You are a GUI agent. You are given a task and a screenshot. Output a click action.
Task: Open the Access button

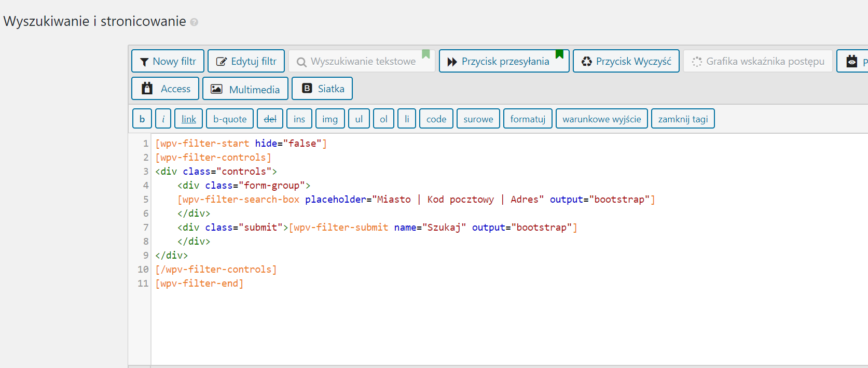165,89
